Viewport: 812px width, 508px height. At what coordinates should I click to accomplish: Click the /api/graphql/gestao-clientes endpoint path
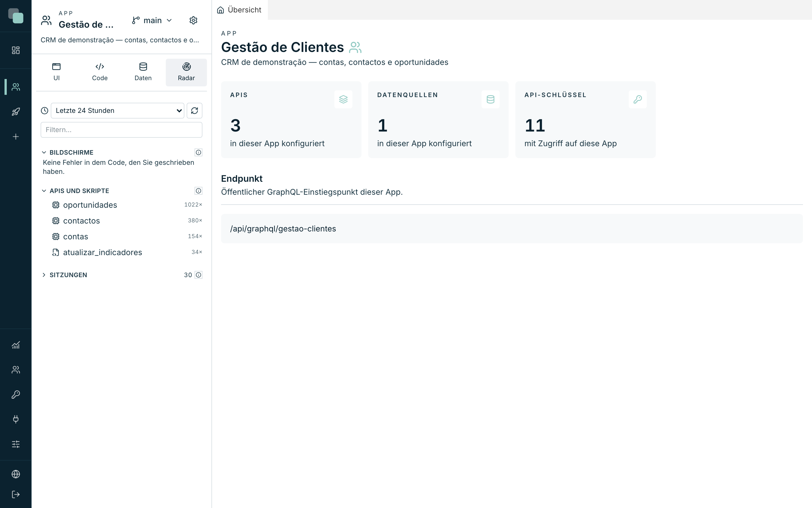[283, 229]
